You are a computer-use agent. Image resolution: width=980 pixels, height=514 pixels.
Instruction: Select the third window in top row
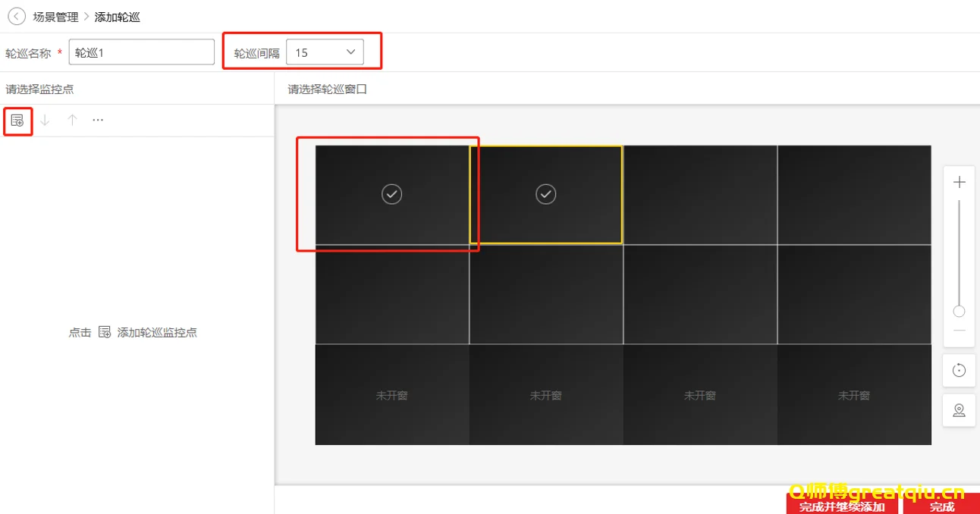[700, 195]
